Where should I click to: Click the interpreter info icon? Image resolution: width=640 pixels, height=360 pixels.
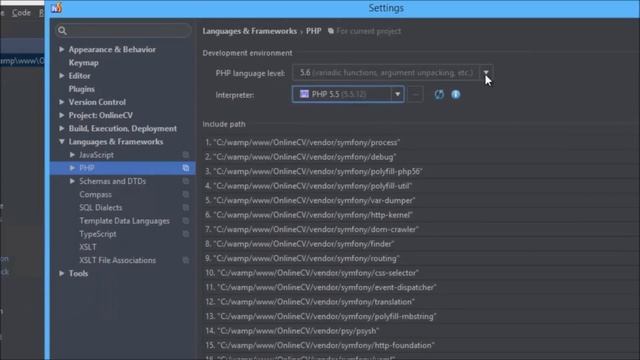coord(456,94)
